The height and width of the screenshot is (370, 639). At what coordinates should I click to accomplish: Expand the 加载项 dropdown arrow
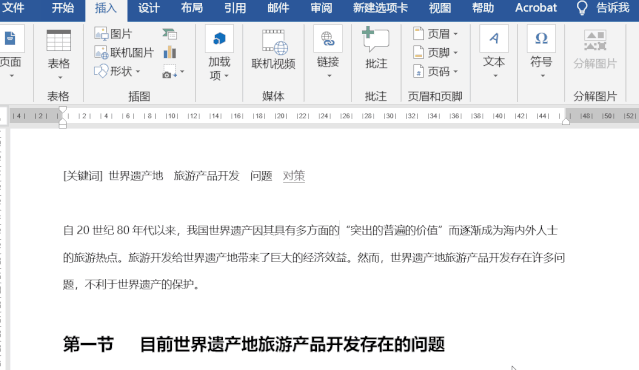pyautogui.click(x=226, y=76)
